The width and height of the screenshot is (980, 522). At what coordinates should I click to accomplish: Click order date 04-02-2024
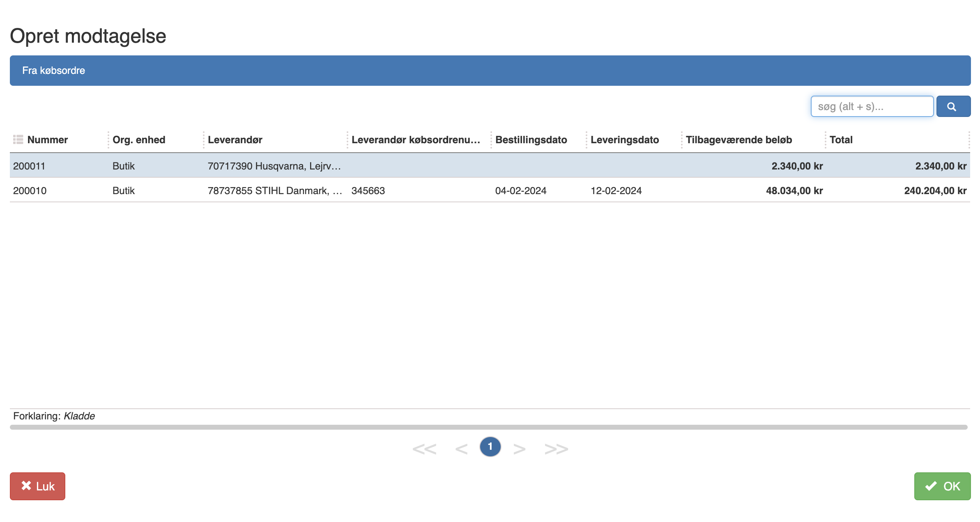pyautogui.click(x=521, y=191)
